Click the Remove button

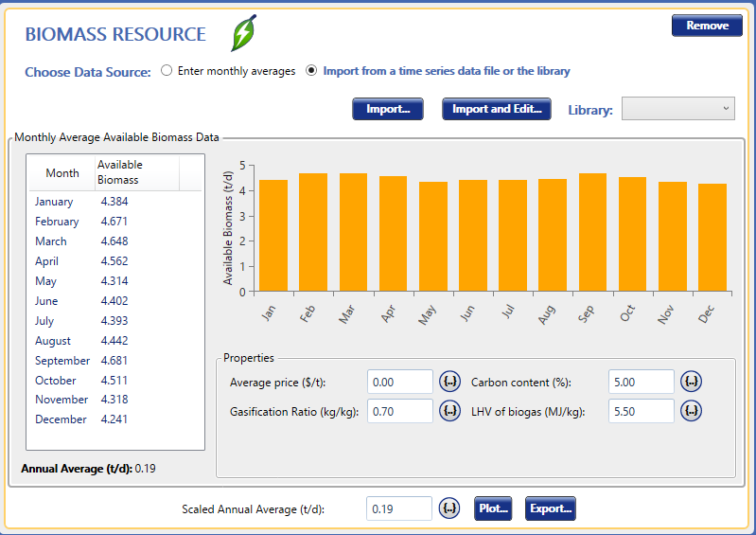click(x=707, y=26)
